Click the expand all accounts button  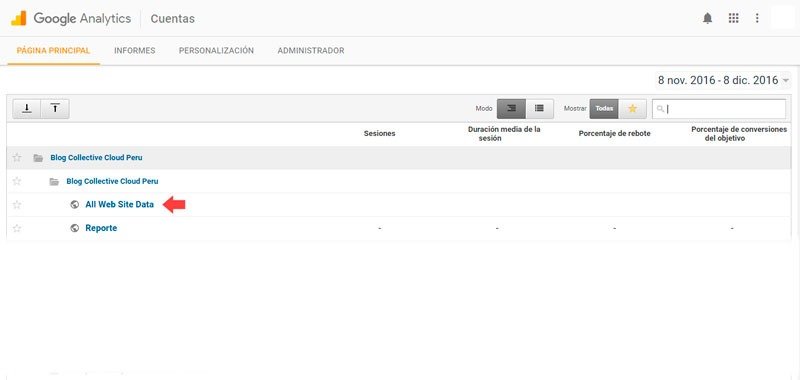27,109
